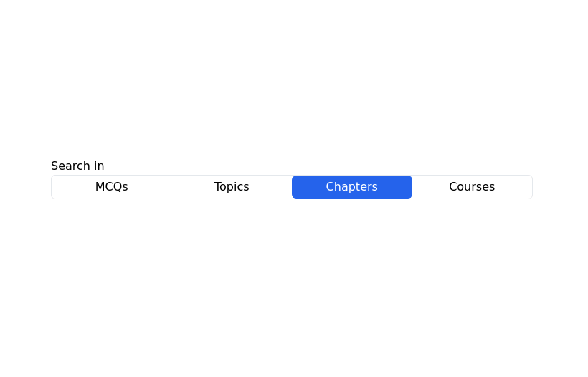Click the highlighted Chapters segment
Viewport: 588px width, 377px height.
pyautogui.click(x=351, y=187)
